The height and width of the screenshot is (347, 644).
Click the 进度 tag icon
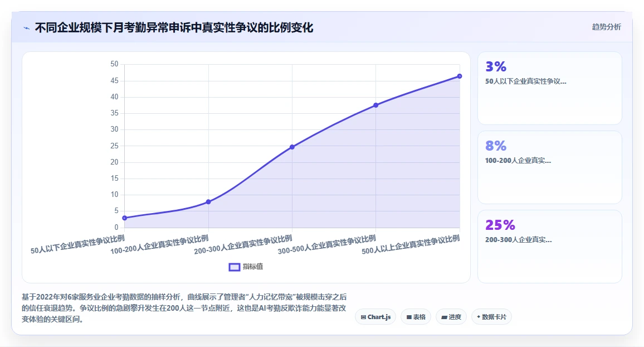pos(444,317)
